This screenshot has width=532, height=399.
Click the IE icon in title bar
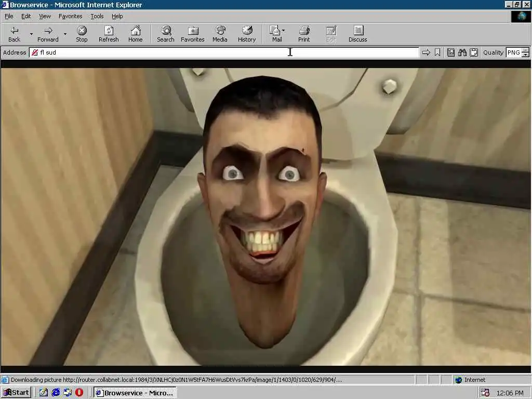click(5, 5)
